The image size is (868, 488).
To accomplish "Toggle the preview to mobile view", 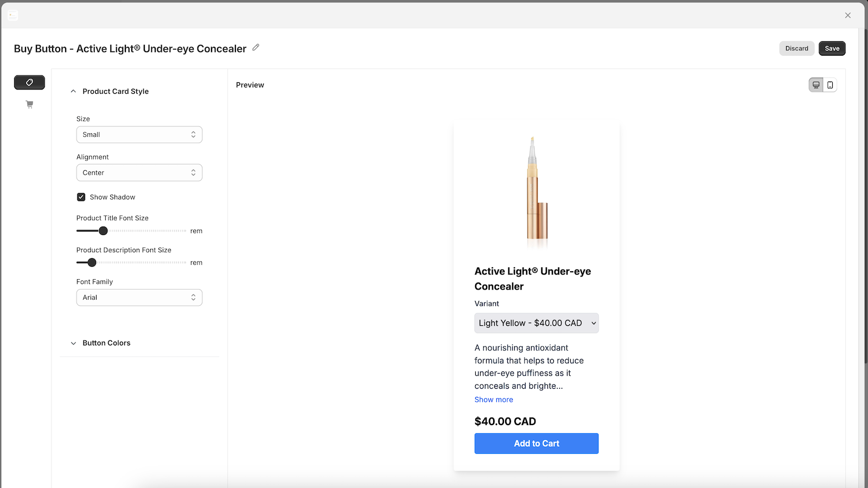I will [830, 85].
